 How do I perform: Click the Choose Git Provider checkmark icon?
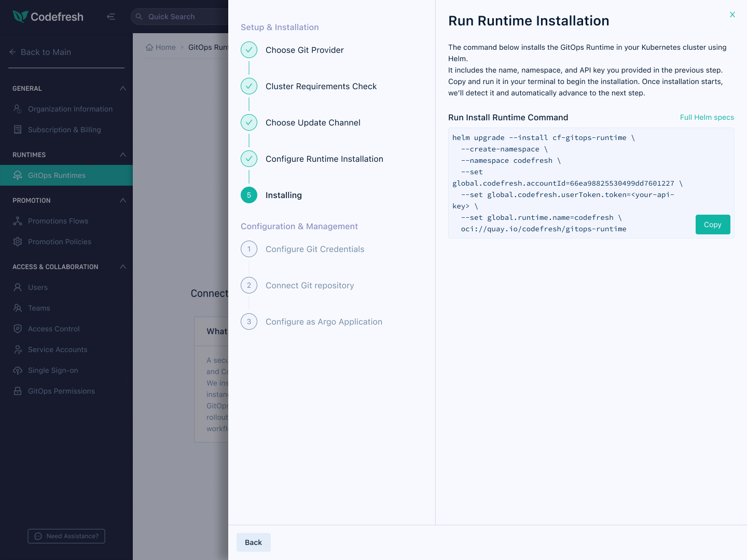pos(249,50)
